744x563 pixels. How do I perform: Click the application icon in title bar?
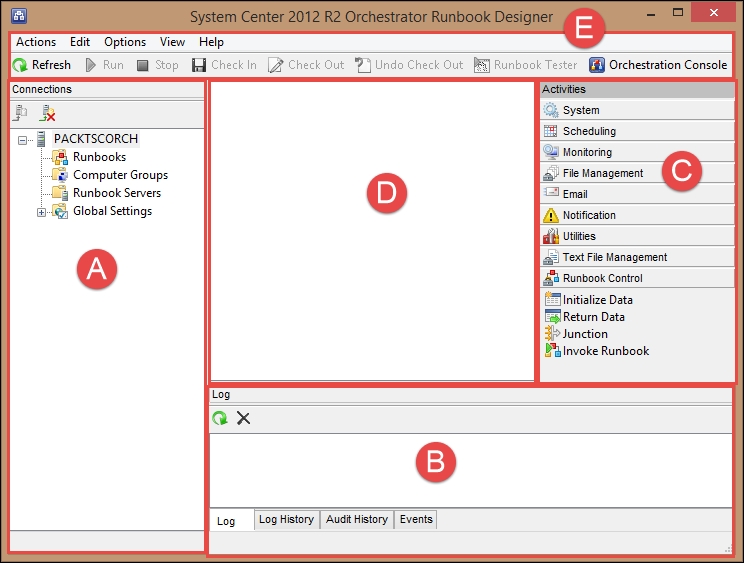pos(19,16)
